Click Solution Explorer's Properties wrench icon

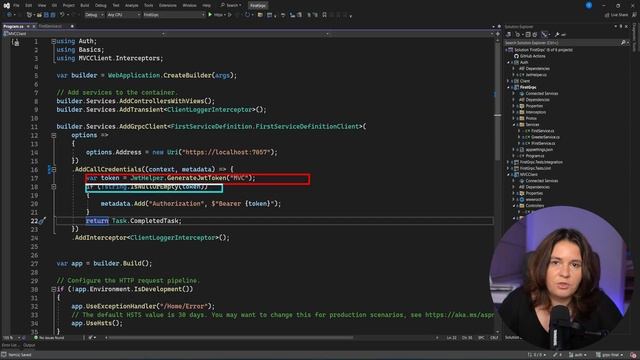557,35
